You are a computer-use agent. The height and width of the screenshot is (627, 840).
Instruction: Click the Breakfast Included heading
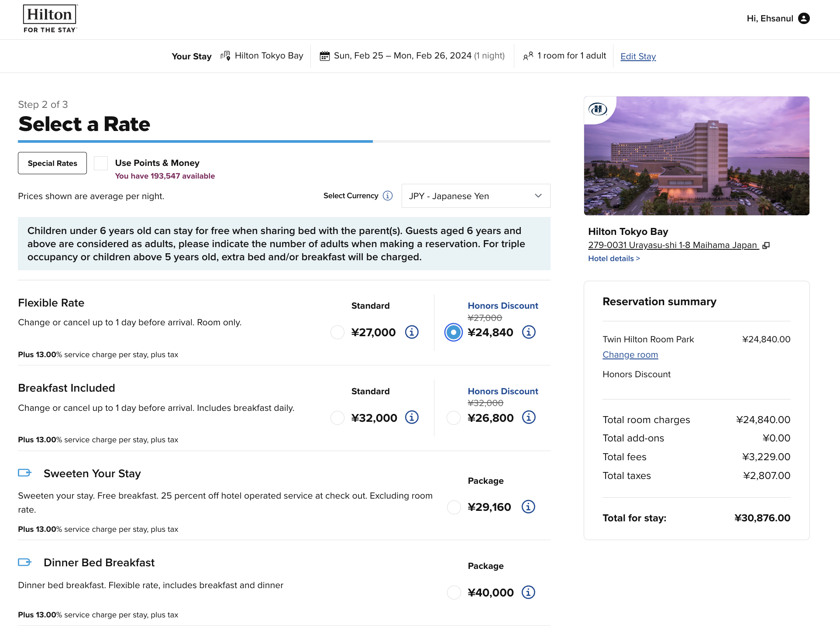pyautogui.click(x=66, y=388)
